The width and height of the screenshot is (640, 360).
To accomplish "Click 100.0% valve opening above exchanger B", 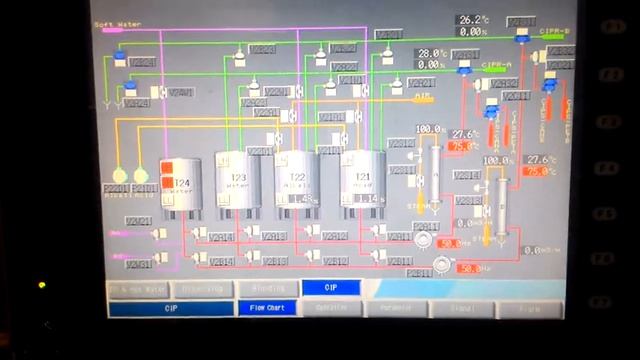I will (x=497, y=161).
